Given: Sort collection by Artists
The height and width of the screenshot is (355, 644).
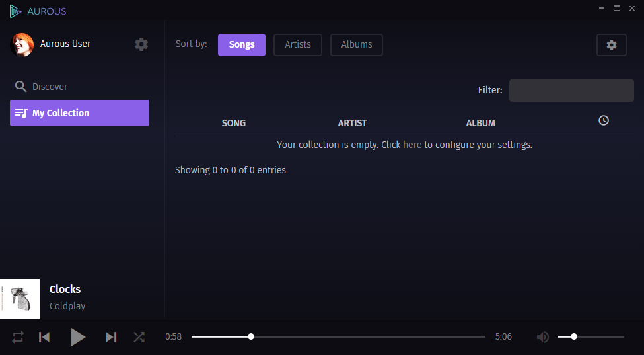Looking at the screenshot, I should [298, 45].
